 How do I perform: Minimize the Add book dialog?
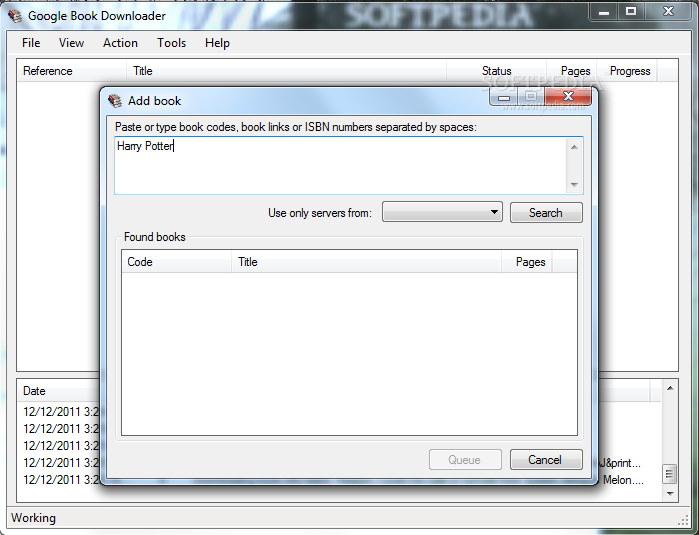pos(504,97)
